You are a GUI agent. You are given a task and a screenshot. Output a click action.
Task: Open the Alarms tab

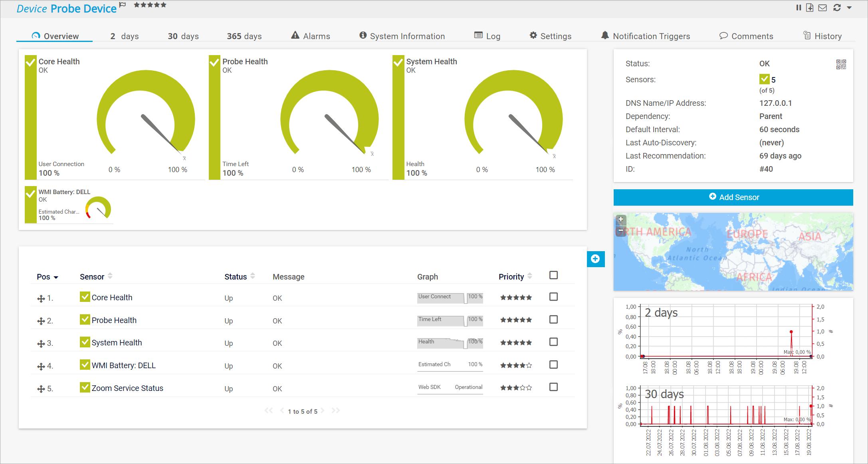(311, 36)
